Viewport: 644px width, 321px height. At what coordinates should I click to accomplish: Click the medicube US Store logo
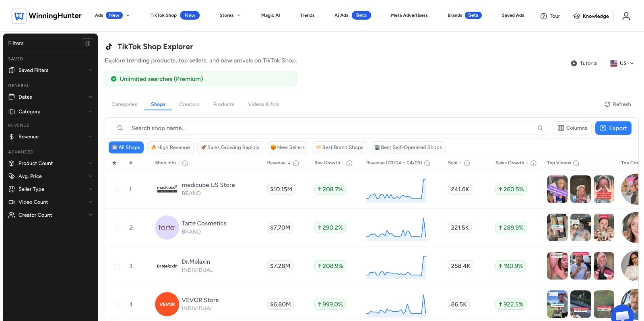pyautogui.click(x=167, y=189)
